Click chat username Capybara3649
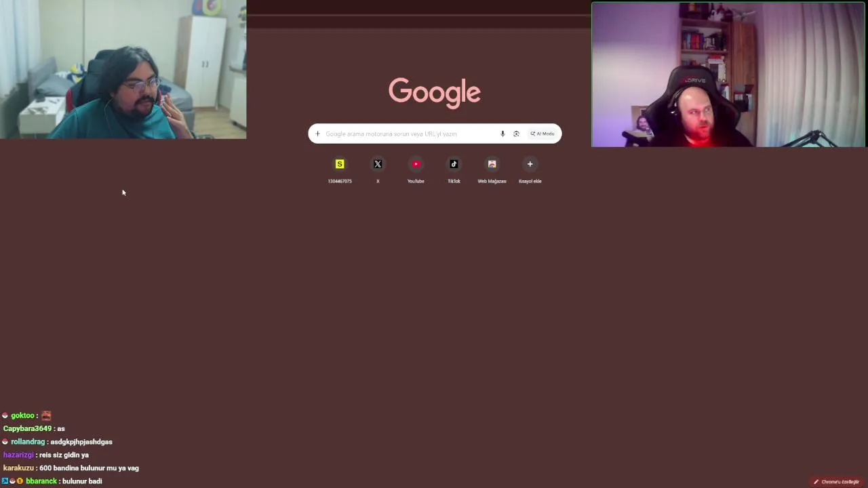Screen dimensions: 868x488 point(27,428)
